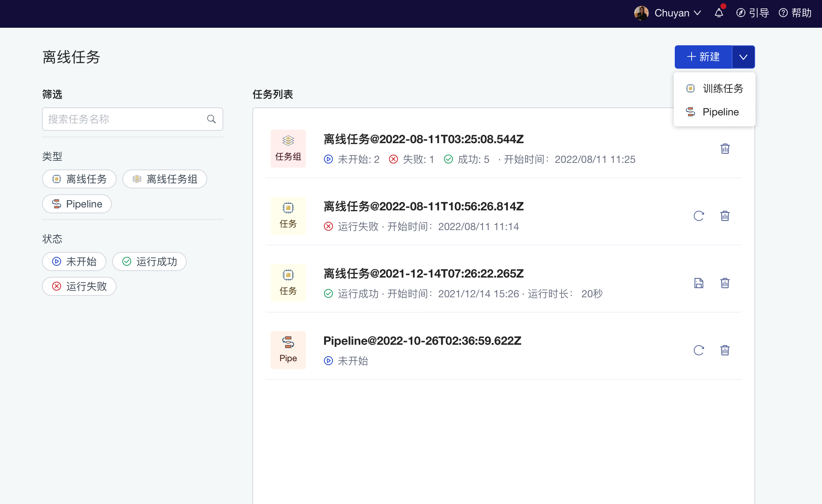This screenshot has height=504, width=822.
Task: Delete the Pipeline@2022-10-26 task
Action: click(725, 350)
